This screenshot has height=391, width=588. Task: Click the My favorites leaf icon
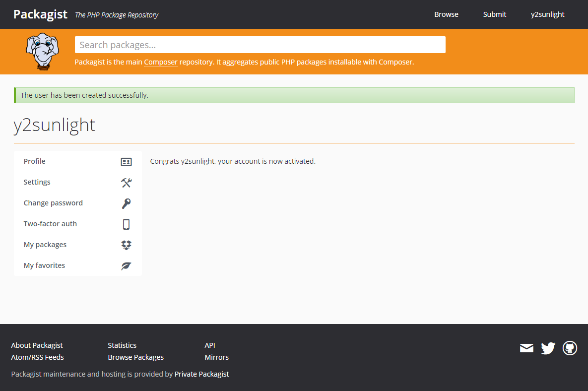coord(126,266)
